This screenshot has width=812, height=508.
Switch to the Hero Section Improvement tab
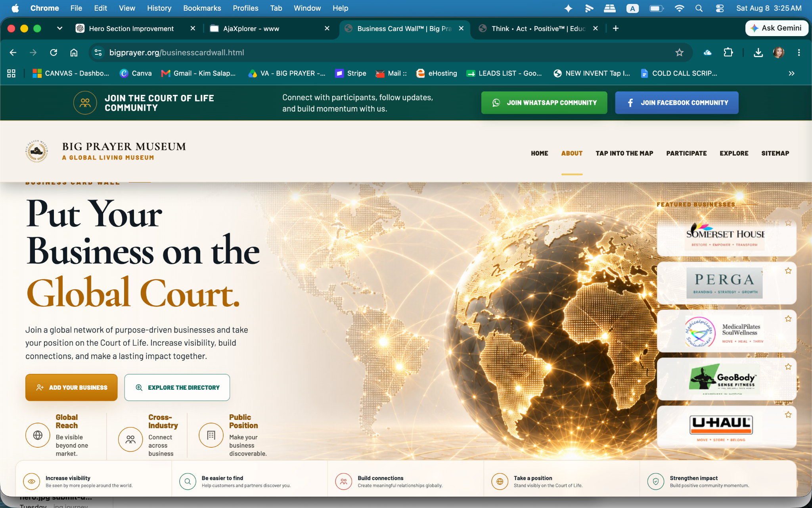(x=136, y=29)
